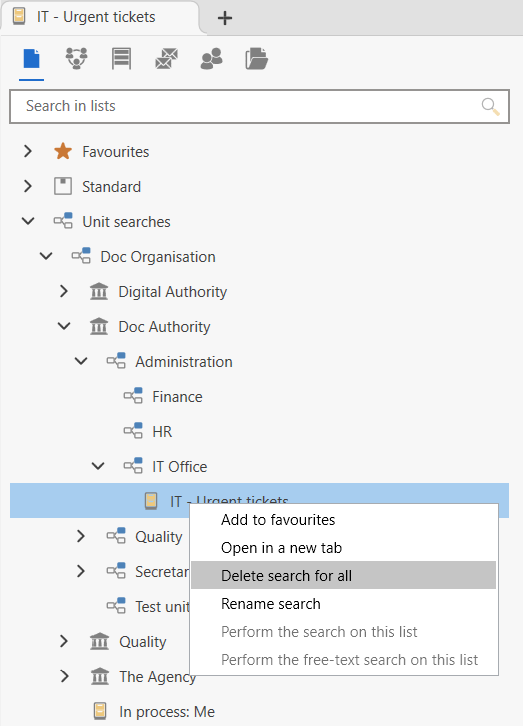Click the mail envelopes icon in toolbar

[167, 59]
